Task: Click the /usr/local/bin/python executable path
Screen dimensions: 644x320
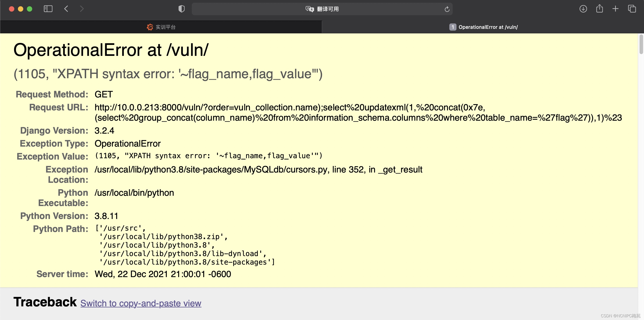Action: pyautogui.click(x=134, y=193)
